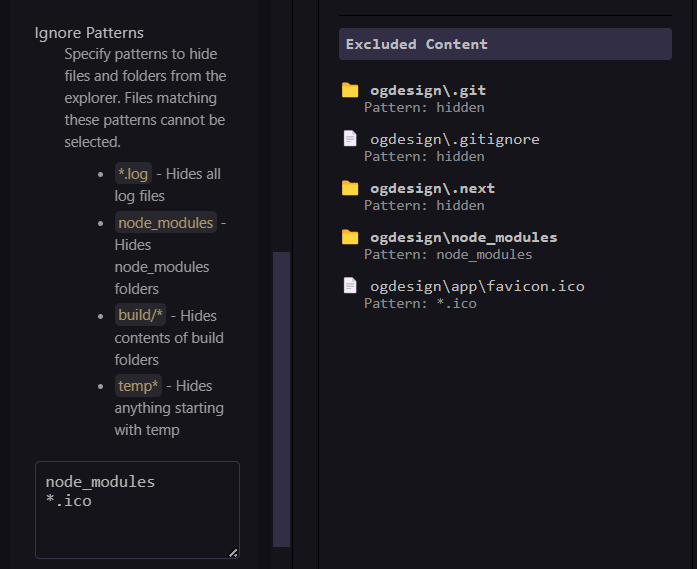Click the temp* example pattern chip
The height and width of the screenshot is (569, 697).
(138, 386)
